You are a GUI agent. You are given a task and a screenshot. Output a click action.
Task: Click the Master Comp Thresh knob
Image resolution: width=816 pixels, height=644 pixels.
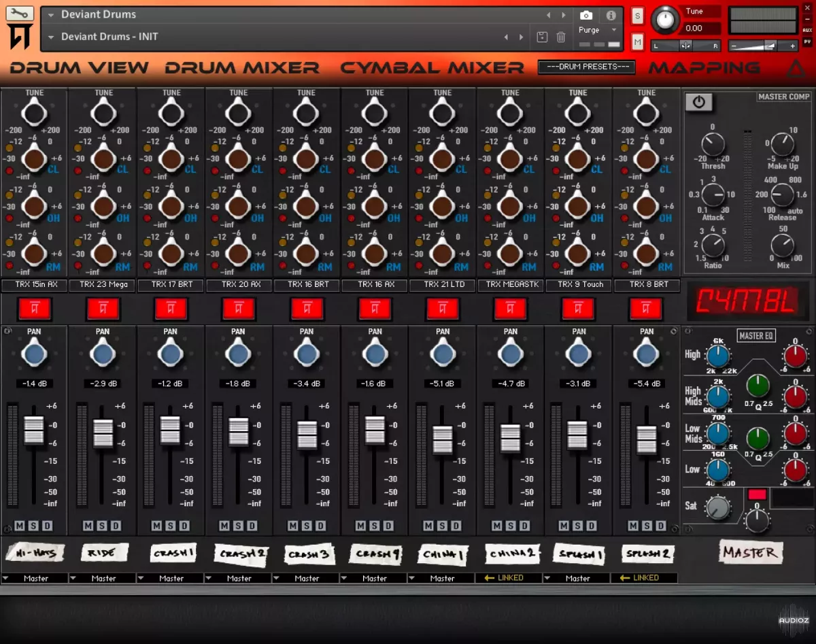[x=713, y=144]
